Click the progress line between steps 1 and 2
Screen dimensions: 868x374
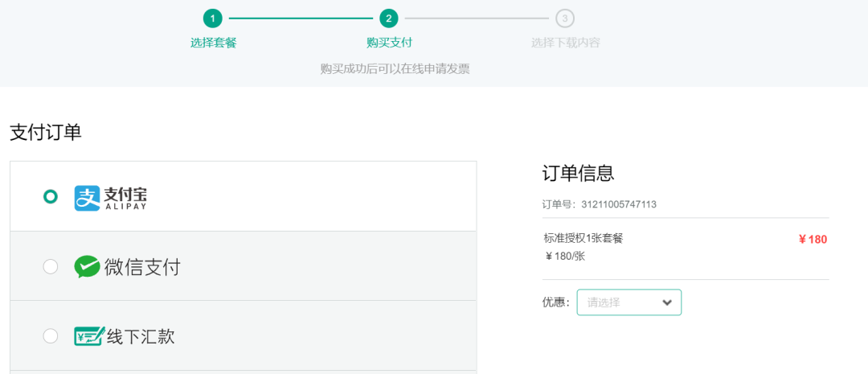coord(301,18)
